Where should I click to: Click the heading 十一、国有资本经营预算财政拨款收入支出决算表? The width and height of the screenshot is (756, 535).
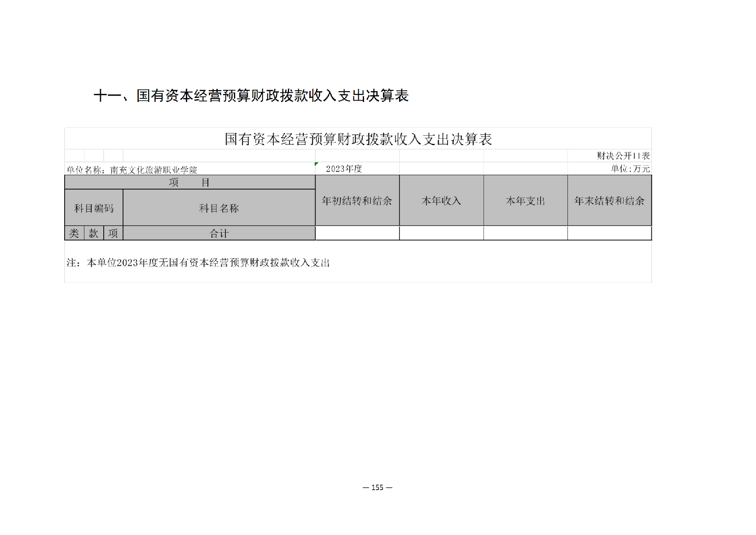coord(251,96)
